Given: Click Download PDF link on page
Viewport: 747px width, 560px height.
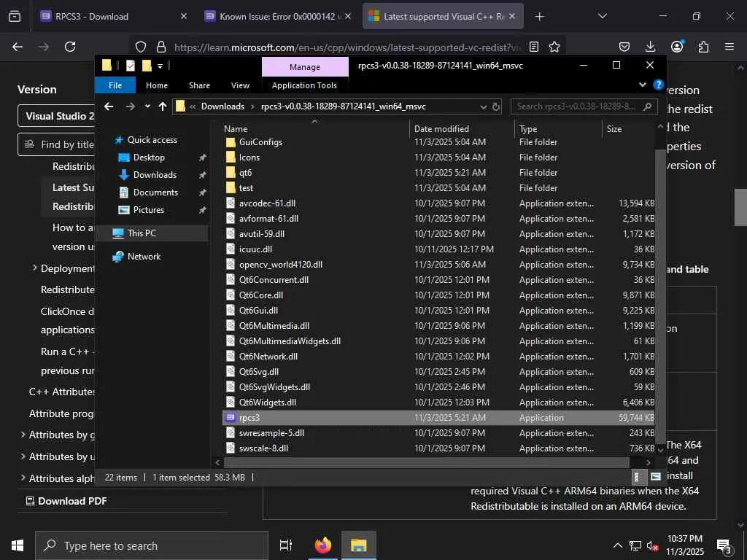Looking at the screenshot, I should pos(66,501).
